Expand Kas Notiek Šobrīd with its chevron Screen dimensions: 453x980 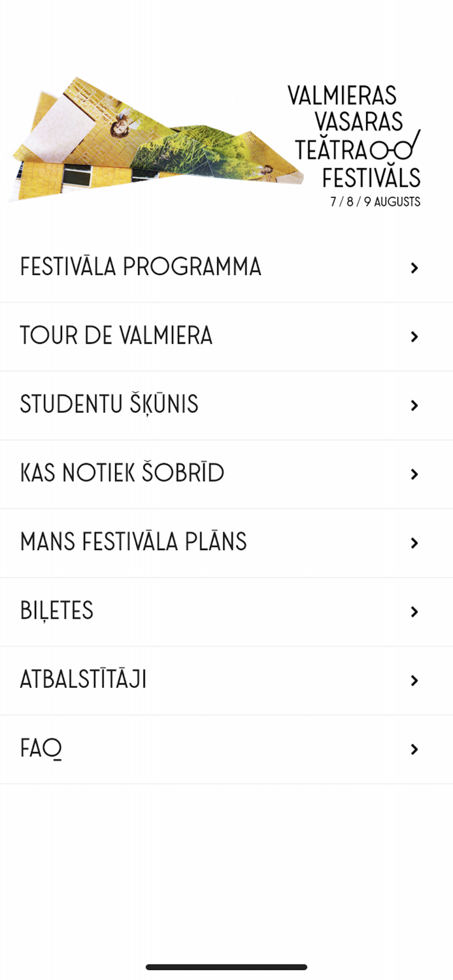(414, 474)
